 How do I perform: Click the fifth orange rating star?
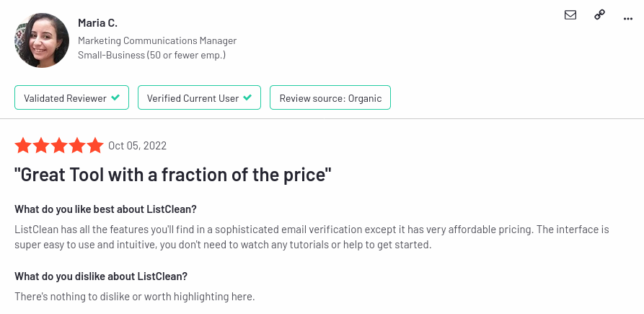point(95,146)
